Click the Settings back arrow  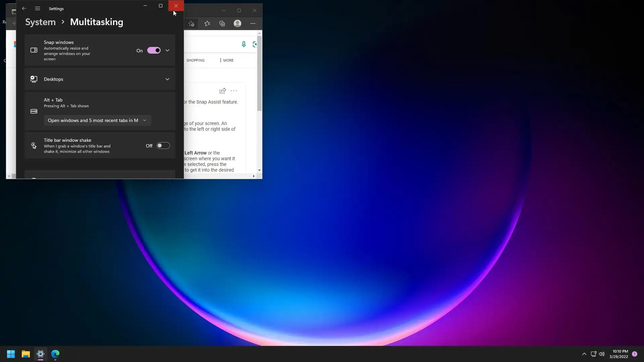(24, 8)
